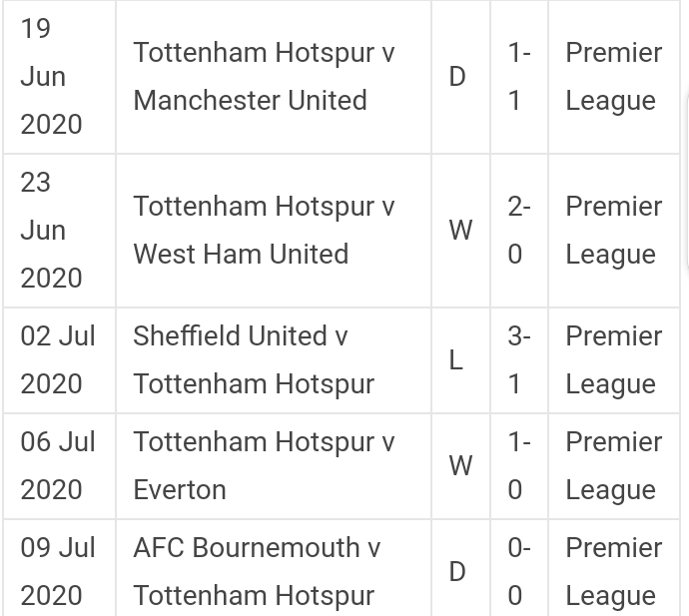Click the 1-0 score cell
Viewport: 689px width, 616px height.
519,466
